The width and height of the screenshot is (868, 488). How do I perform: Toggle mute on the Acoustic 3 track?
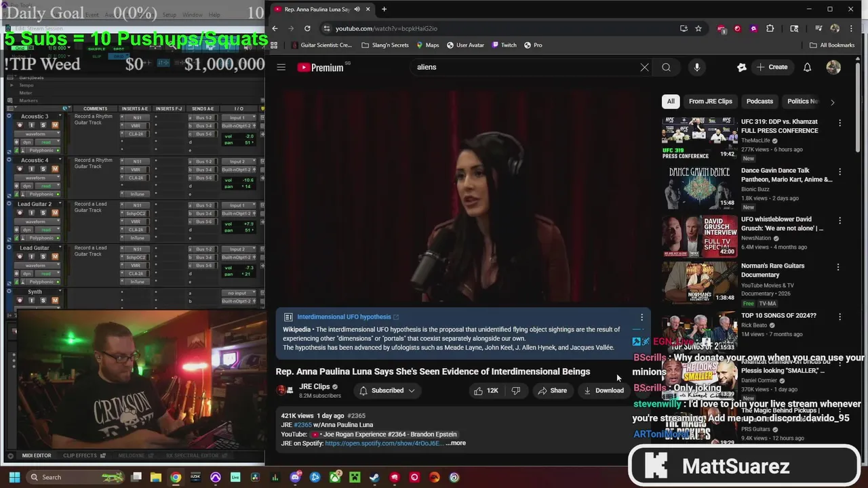[x=55, y=125]
